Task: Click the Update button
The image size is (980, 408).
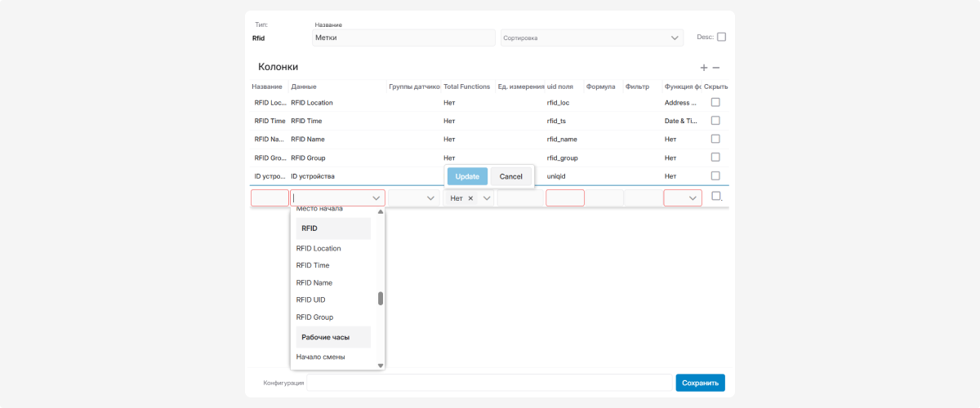Action: pyautogui.click(x=467, y=176)
